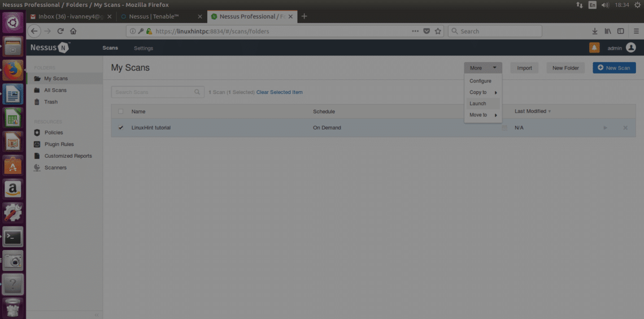Open the Ubuntu Software Center launcher icon

(13, 165)
